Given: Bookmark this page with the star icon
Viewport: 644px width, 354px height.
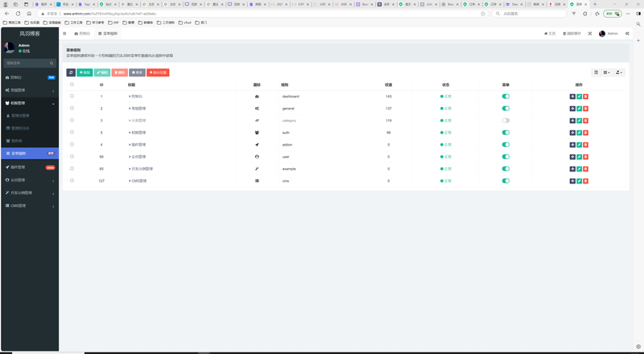Looking at the screenshot, I should click(x=483, y=14).
